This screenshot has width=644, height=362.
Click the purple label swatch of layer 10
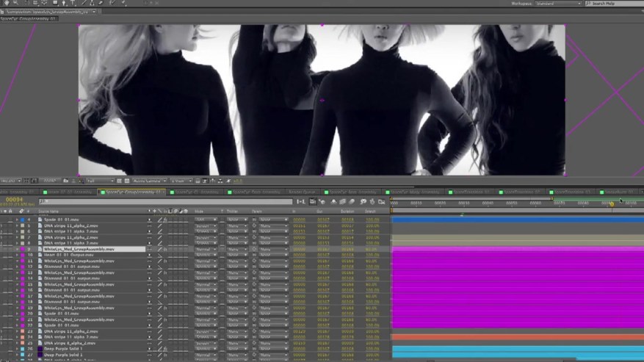click(x=23, y=255)
